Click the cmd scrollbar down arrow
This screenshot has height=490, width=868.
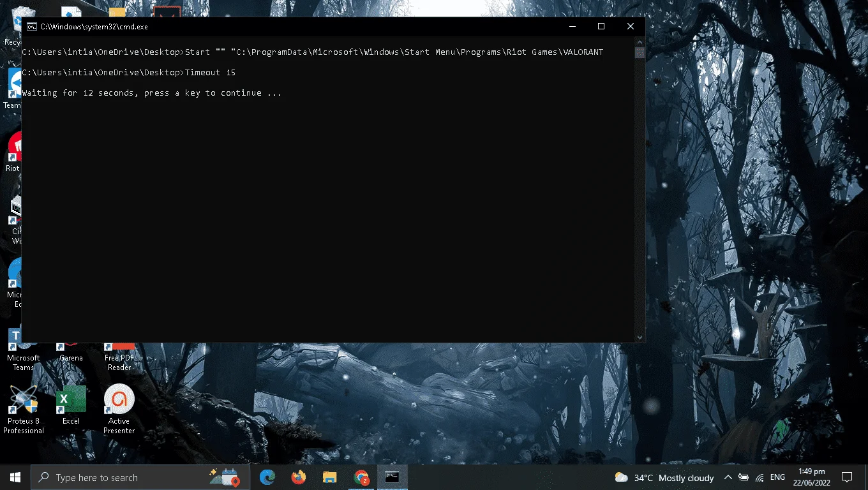[640, 338]
